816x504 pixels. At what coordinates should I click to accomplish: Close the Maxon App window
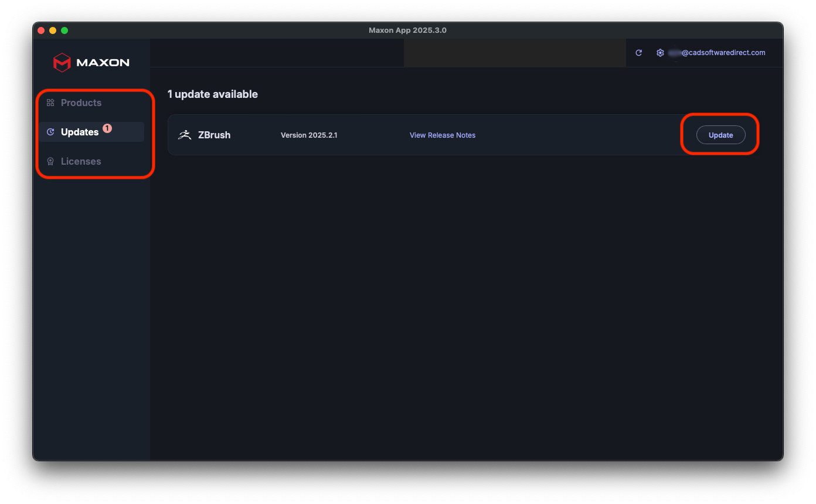[x=41, y=30]
